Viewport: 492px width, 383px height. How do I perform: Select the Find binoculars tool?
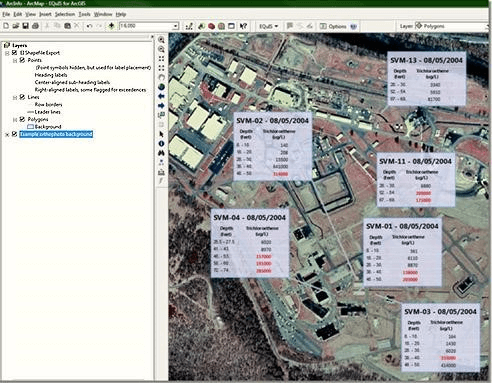pyautogui.click(x=161, y=153)
